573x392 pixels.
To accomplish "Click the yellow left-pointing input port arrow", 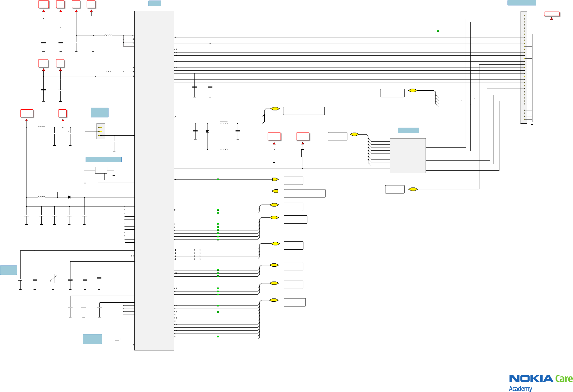I will pyautogui.click(x=275, y=191).
